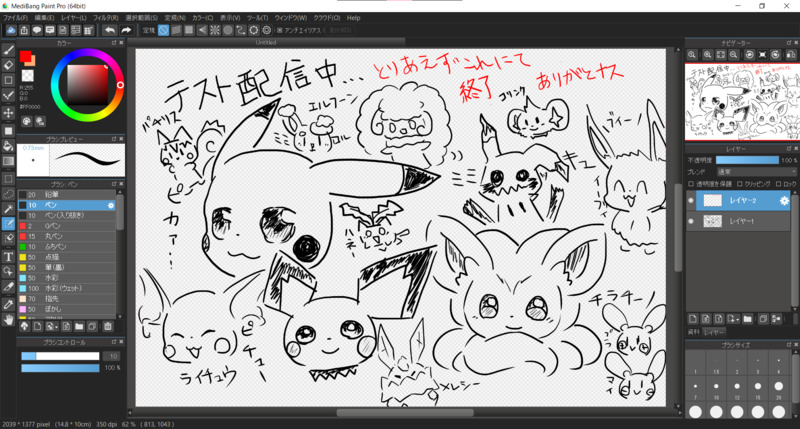This screenshot has width=800, height=429.
Task: Select the 指先 brush in the list
Action: tap(67, 298)
